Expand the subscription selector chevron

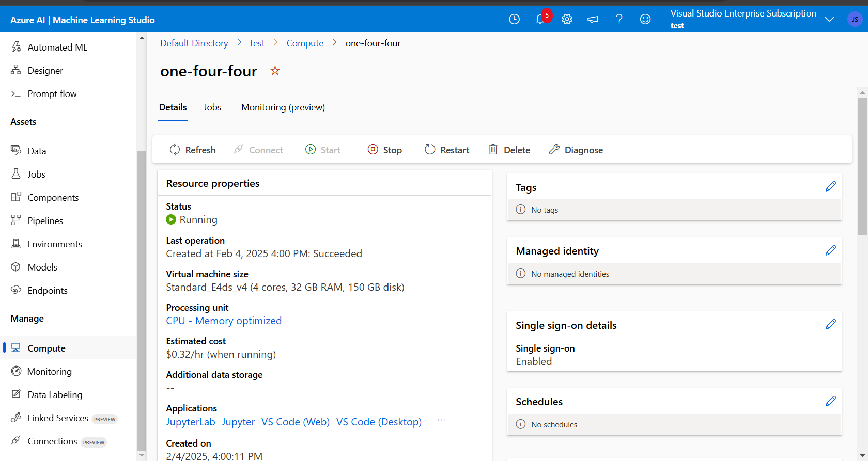pyautogui.click(x=829, y=19)
